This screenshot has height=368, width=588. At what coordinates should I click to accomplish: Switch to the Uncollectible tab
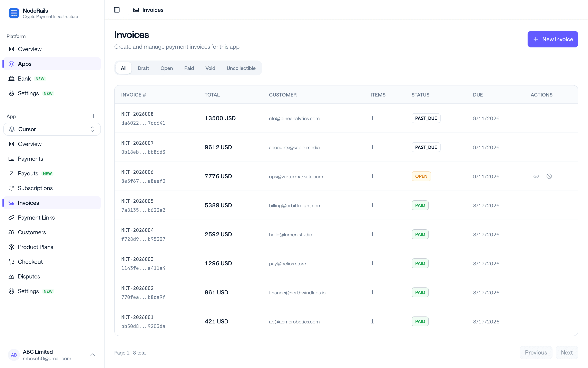[x=241, y=68]
